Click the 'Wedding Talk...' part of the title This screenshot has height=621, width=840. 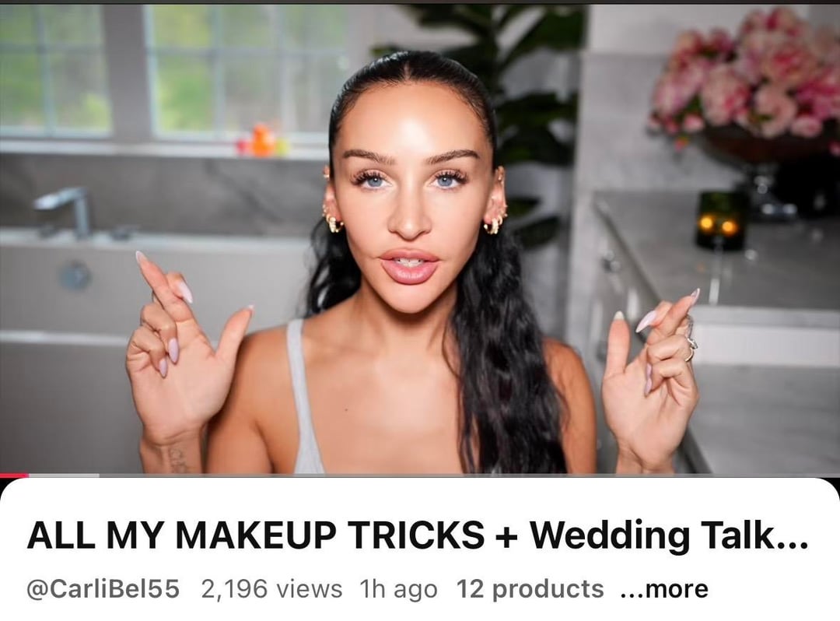669,535
